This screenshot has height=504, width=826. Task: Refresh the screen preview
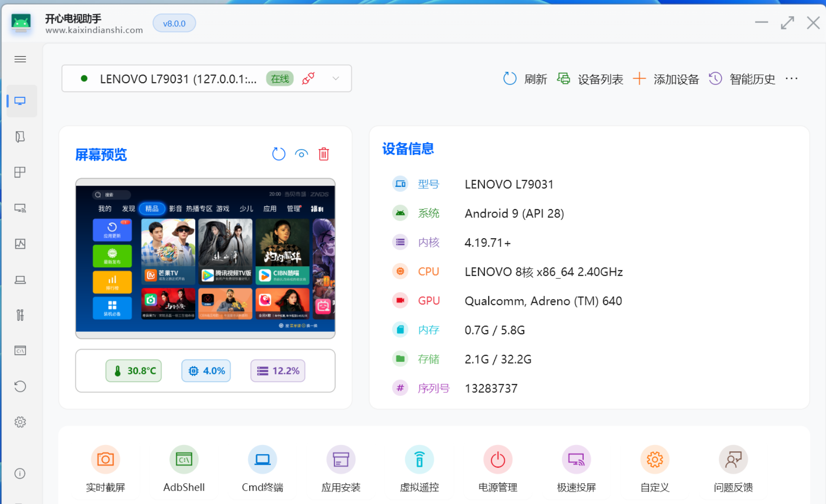(279, 154)
